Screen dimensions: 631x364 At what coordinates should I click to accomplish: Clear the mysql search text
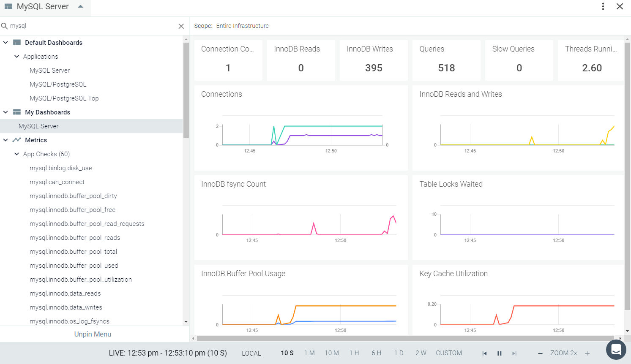pyautogui.click(x=181, y=26)
